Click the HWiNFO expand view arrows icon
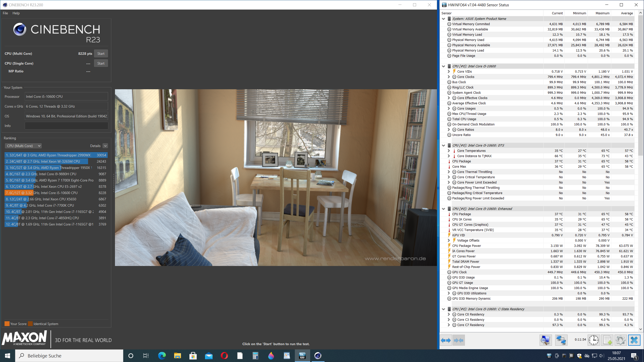 (x=446, y=340)
